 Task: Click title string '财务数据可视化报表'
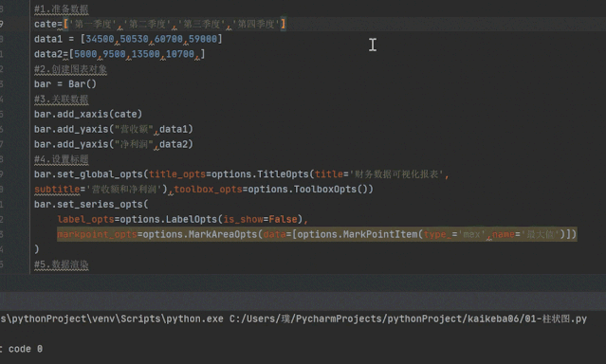(x=396, y=174)
